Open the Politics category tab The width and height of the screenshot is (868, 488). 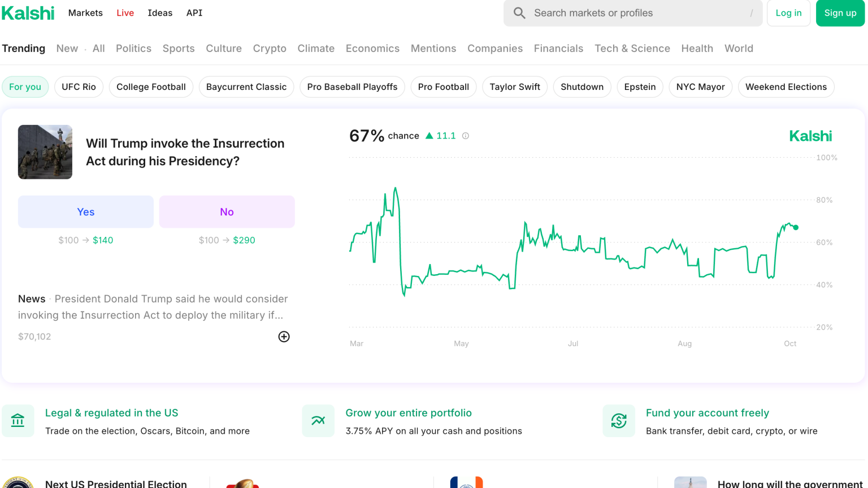133,49
